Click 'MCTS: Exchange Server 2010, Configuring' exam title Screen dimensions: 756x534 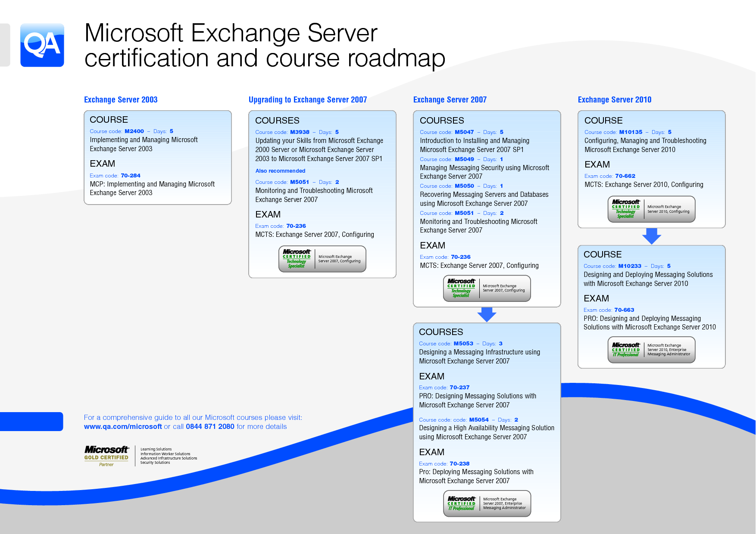click(644, 185)
